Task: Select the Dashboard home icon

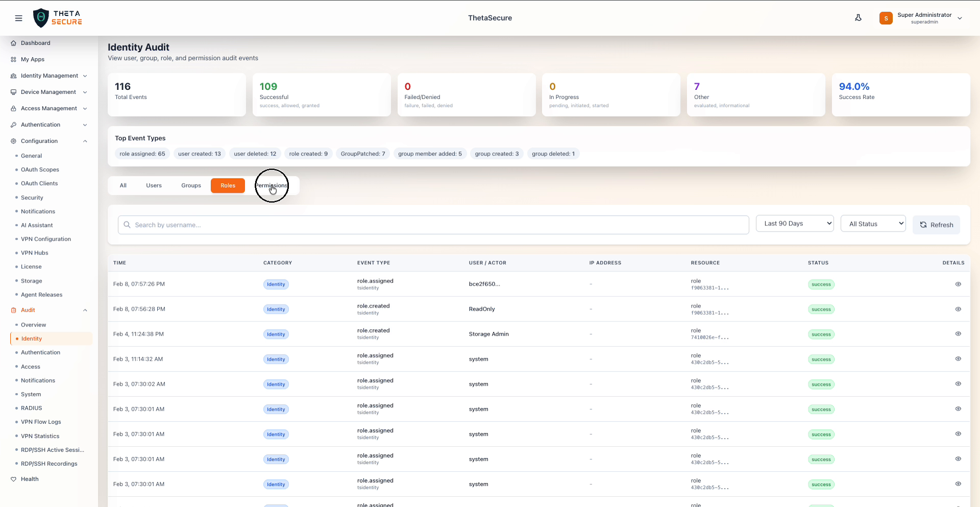Action: point(13,43)
